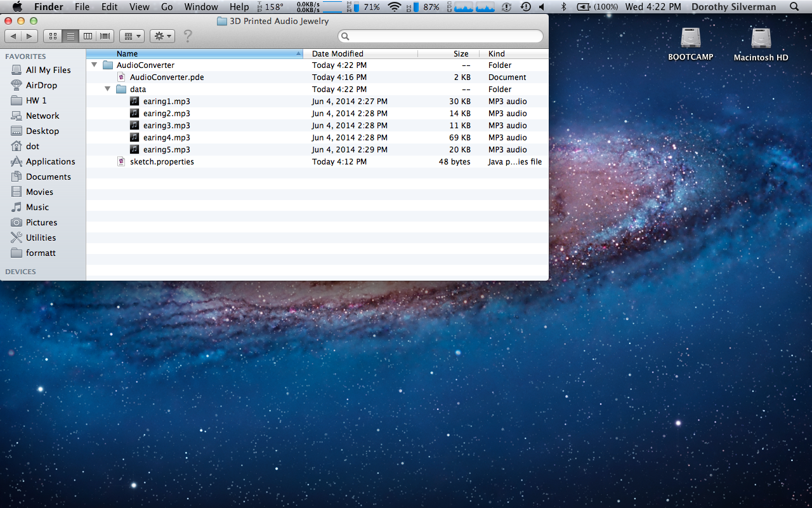Select the AudioConverter folder icon
Image resolution: width=812 pixels, height=508 pixels.
coord(108,65)
